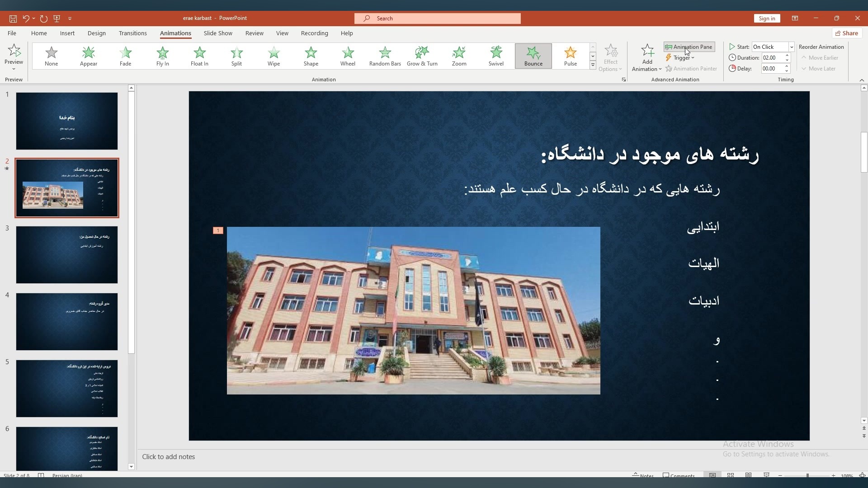Click the Sign in button

pos(766,19)
